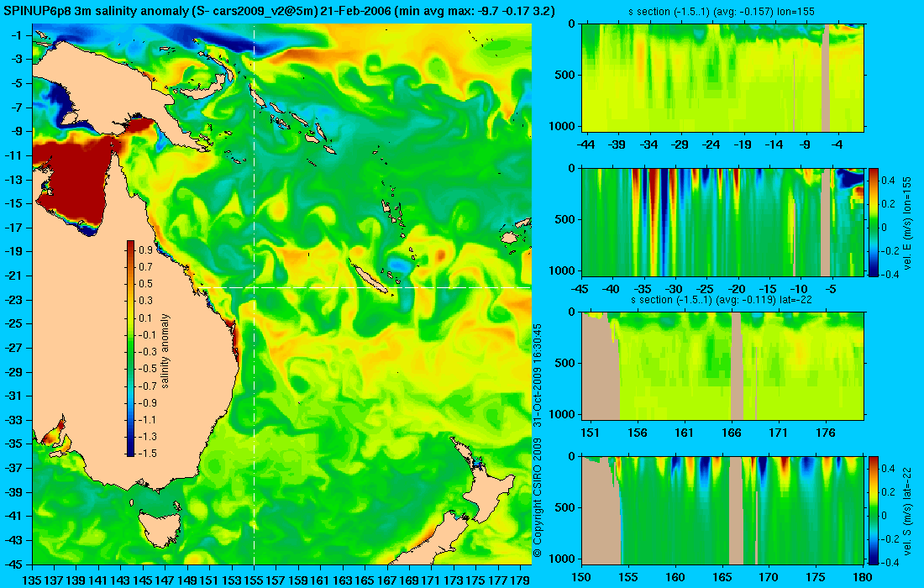Click the -1 latitude tick on main map

pyautogui.click(x=17, y=35)
